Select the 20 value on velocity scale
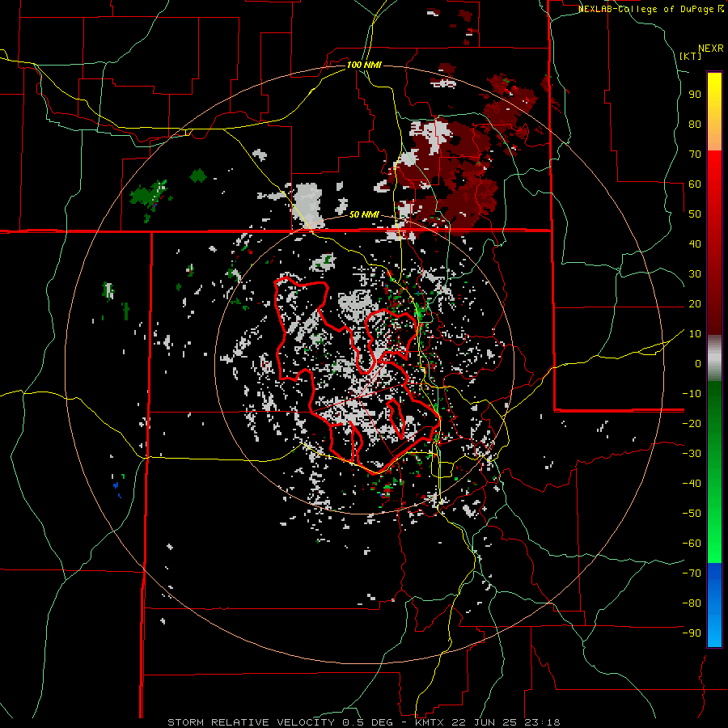 pyautogui.click(x=695, y=304)
